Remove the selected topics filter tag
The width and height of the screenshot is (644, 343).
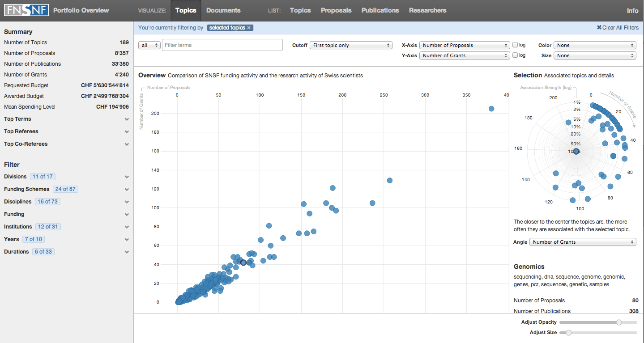pyautogui.click(x=249, y=28)
